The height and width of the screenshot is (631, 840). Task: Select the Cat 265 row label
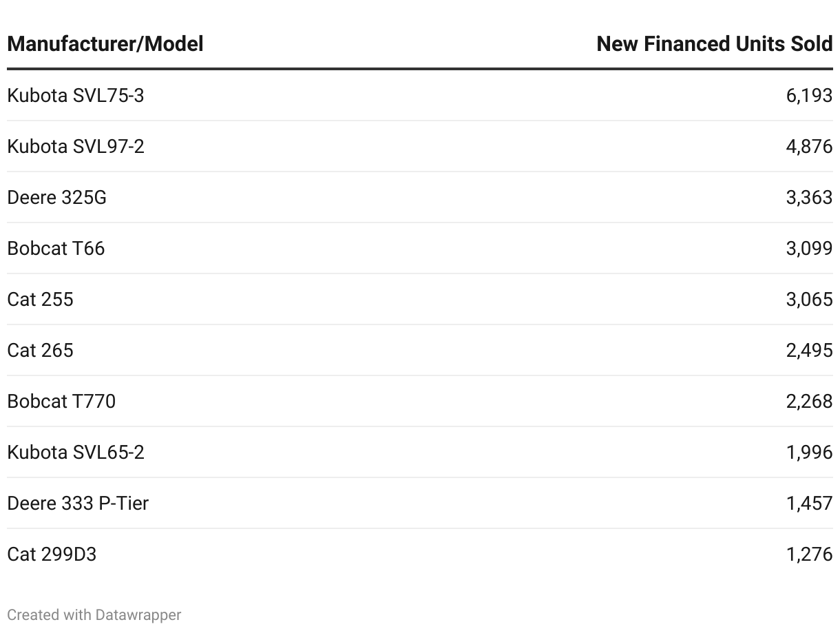coord(40,351)
